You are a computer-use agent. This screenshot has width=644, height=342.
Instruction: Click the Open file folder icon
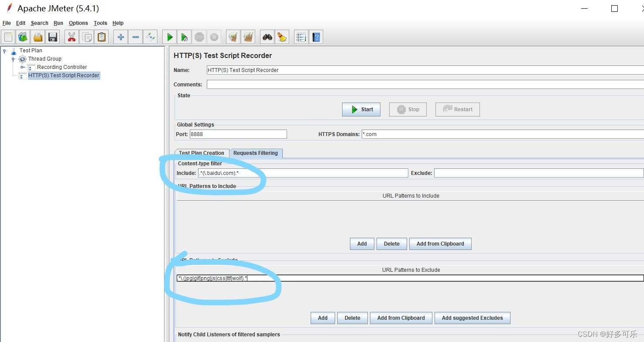(38, 37)
